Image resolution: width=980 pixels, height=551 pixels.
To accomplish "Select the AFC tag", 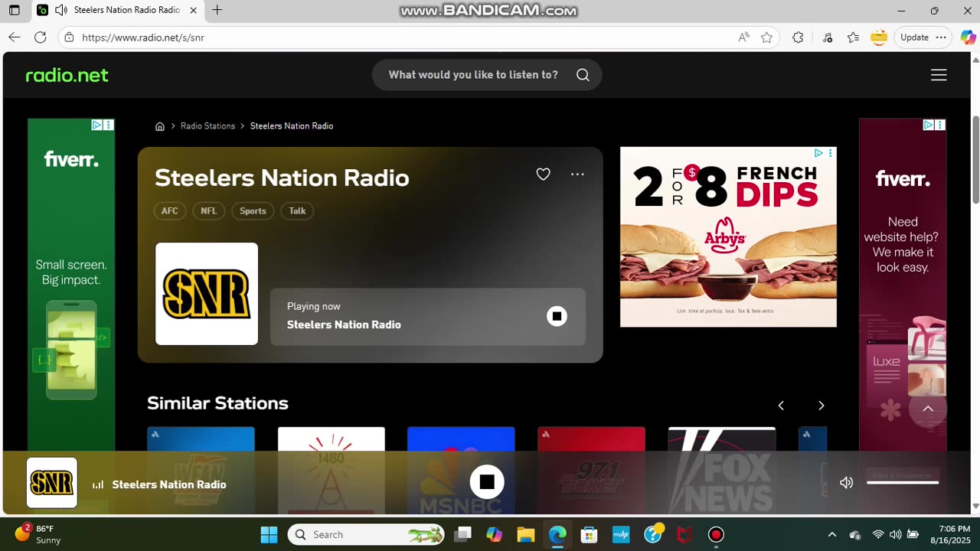I will [170, 211].
